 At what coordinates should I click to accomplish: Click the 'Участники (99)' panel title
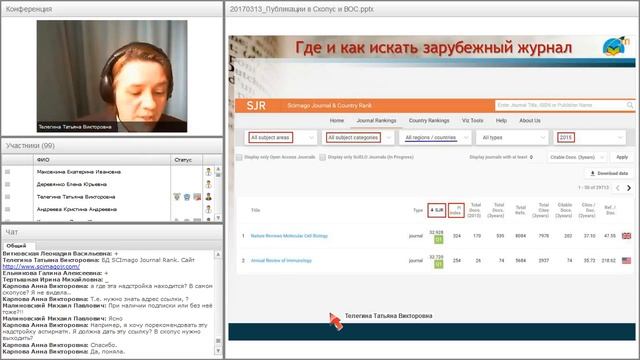tap(30, 146)
